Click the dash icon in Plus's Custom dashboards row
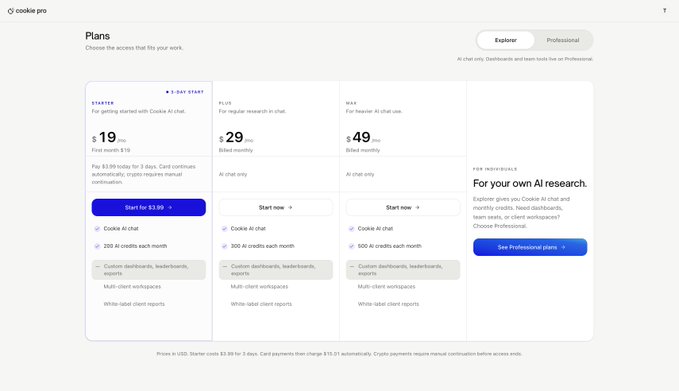679x391 pixels. coord(225,266)
